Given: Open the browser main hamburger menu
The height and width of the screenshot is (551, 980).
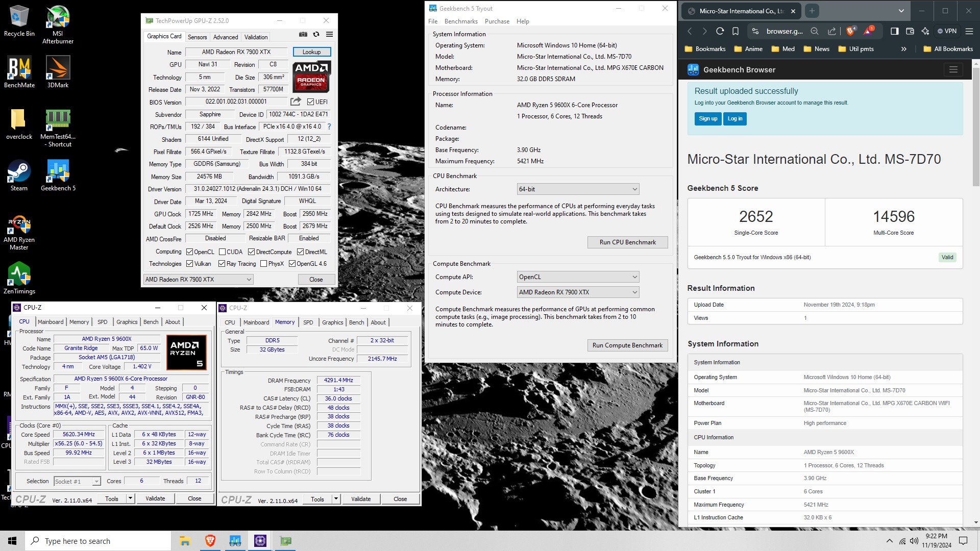Looking at the screenshot, I should pyautogui.click(x=969, y=31).
